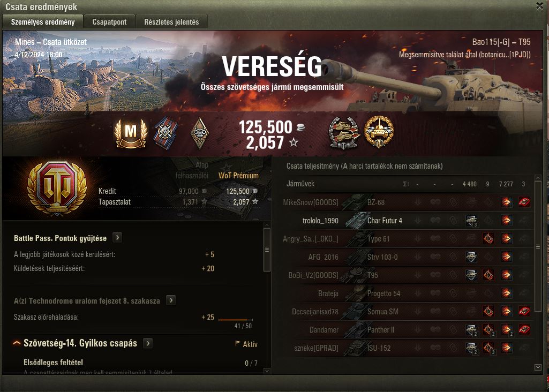549x392 pixels.
Task: Click the vehicle list scrollbar down arrow
Action: (x=538, y=367)
